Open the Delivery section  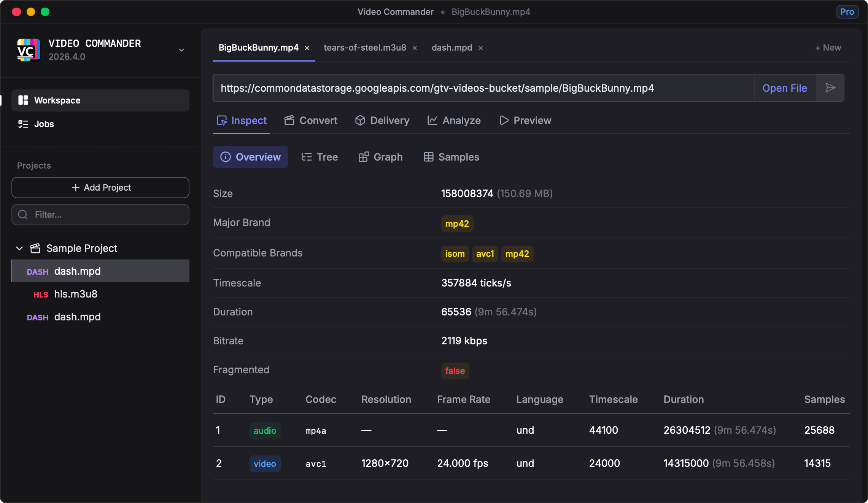pyautogui.click(x=382, y=121)
